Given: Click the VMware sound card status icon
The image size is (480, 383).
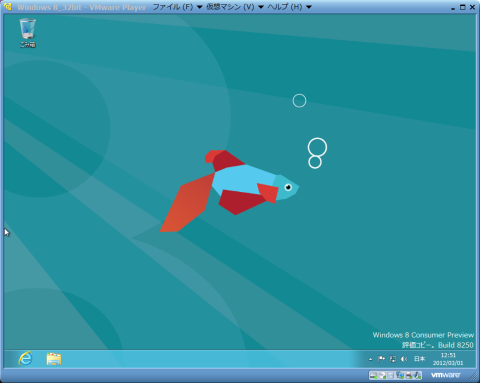Looking at the screenshot, I should [417, 376].
